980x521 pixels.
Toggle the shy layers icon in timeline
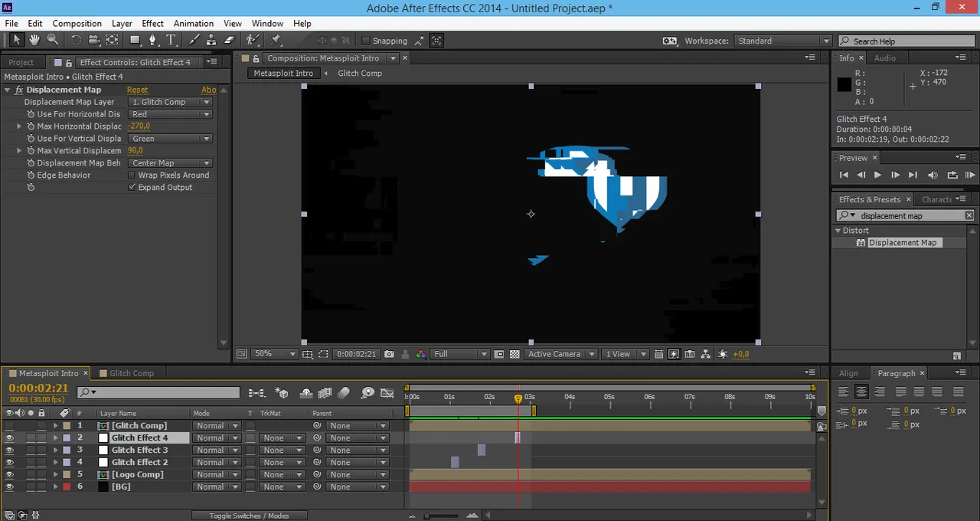pyautogui.click(x=306, y=393)
